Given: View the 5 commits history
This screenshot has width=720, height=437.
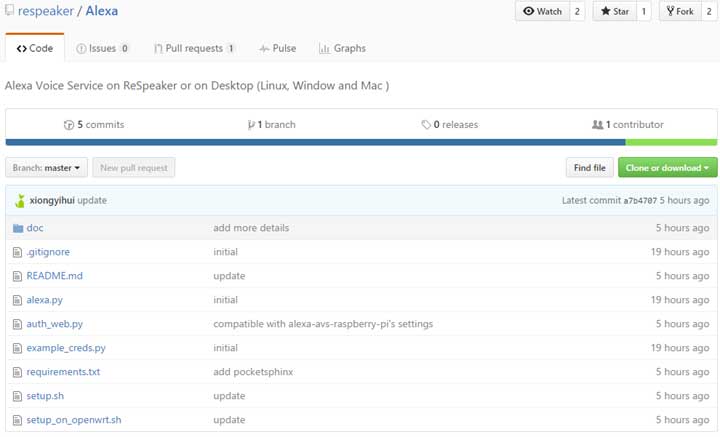Looking at the screenshot, I should point(94,125).
